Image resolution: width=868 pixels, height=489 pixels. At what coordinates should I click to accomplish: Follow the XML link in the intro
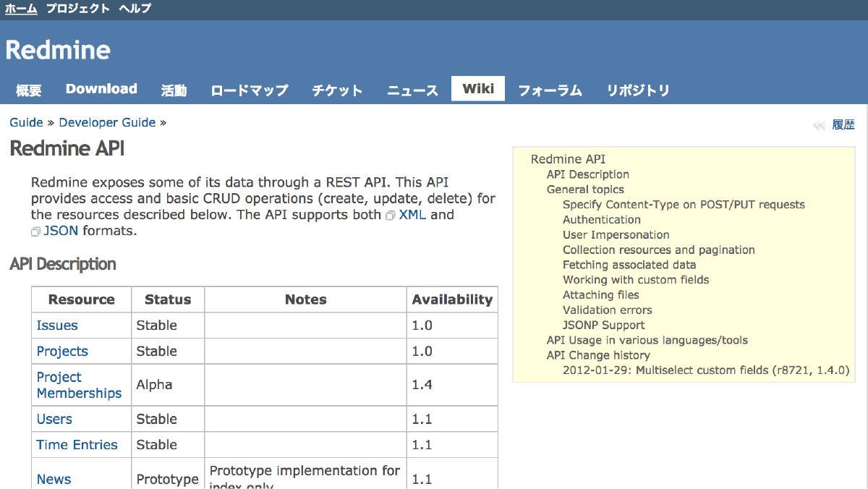pos(412,215)
